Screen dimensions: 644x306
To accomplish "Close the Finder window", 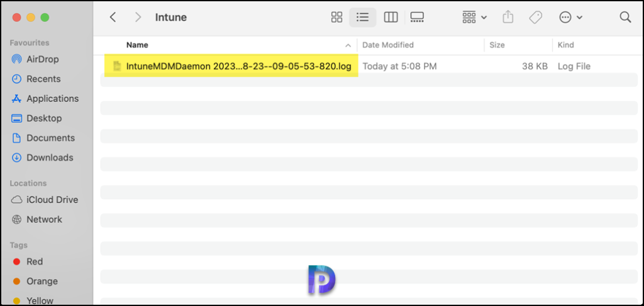I will (16, 17).
